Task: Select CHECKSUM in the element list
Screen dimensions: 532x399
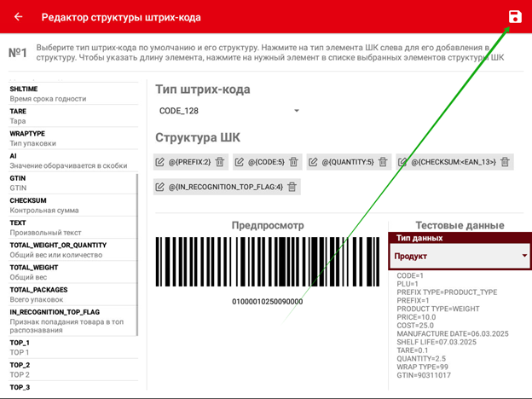Action: coord(68,204)
